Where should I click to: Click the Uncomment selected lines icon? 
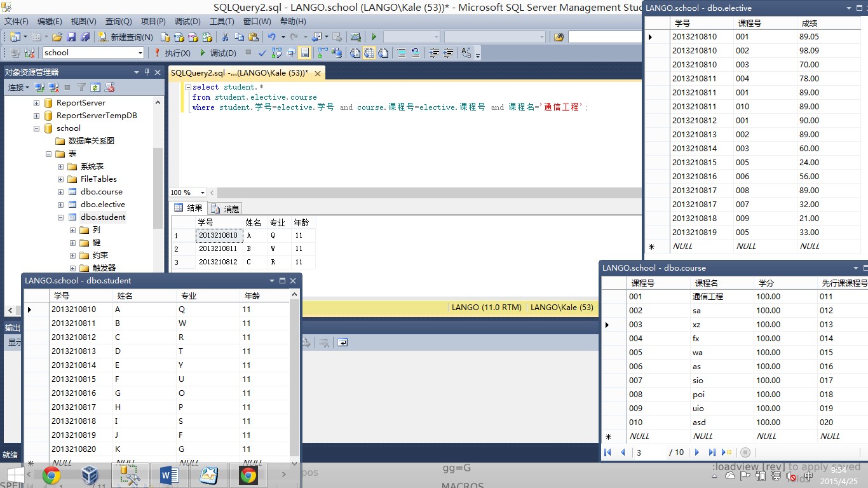pos(416,53)
